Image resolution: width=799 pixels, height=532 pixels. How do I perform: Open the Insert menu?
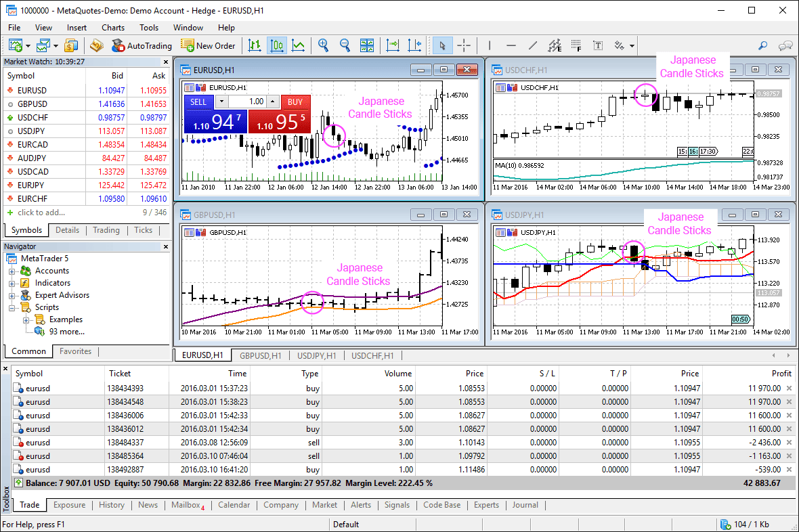coord(77,28)
